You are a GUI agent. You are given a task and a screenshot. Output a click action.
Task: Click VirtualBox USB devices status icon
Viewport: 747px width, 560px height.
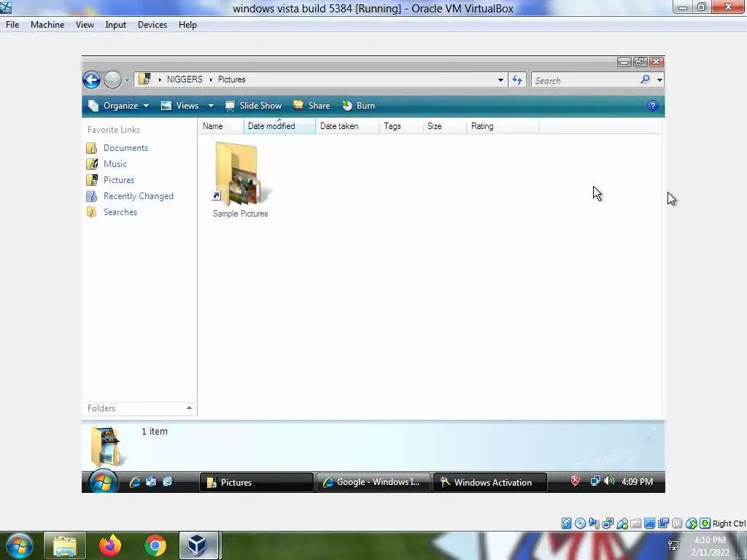[622, 524]
